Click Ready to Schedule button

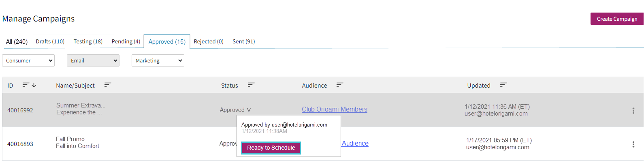click(271, 148)
